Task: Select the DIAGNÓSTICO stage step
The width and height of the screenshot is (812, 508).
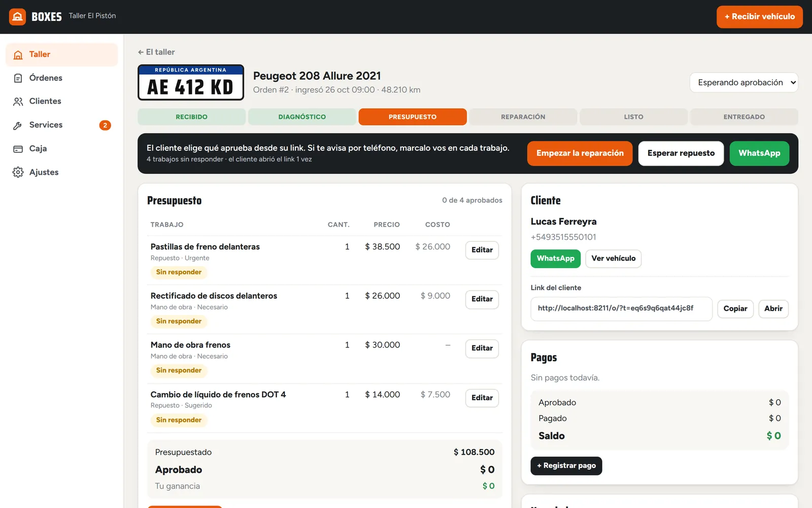Action: tap(302, 117)
